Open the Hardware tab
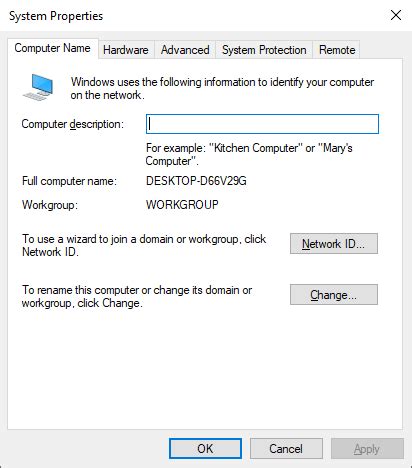This screenshot has height=468, width=412. 126,50
